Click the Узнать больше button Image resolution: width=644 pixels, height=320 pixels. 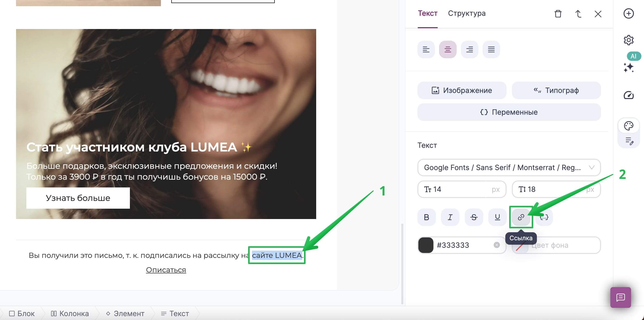tap(78, 198)
